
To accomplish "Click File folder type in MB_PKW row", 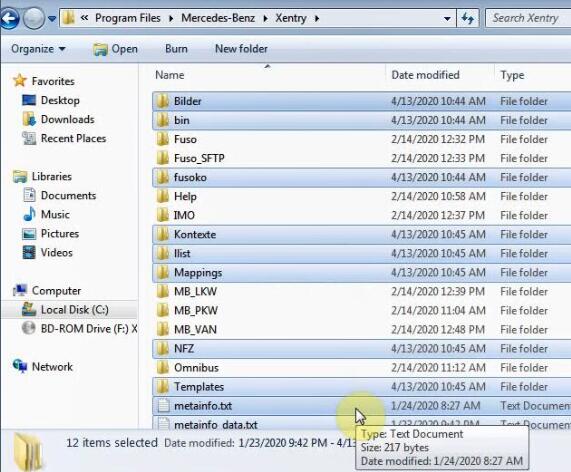I will coord(524,310).
